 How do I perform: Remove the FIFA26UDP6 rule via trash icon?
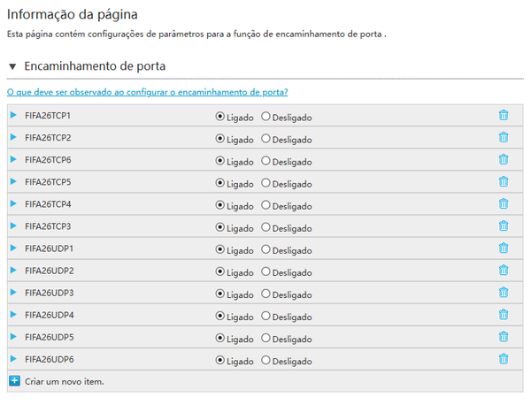[504, 359]
